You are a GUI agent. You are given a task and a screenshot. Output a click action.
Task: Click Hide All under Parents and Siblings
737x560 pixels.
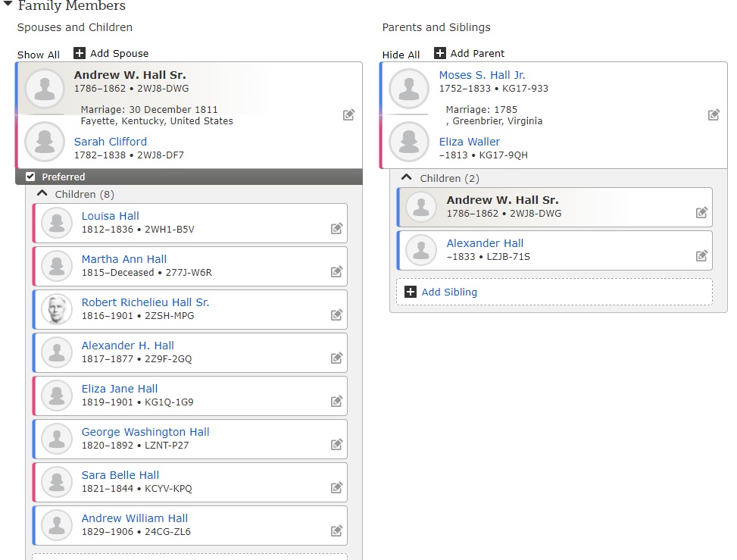point(401,55)
